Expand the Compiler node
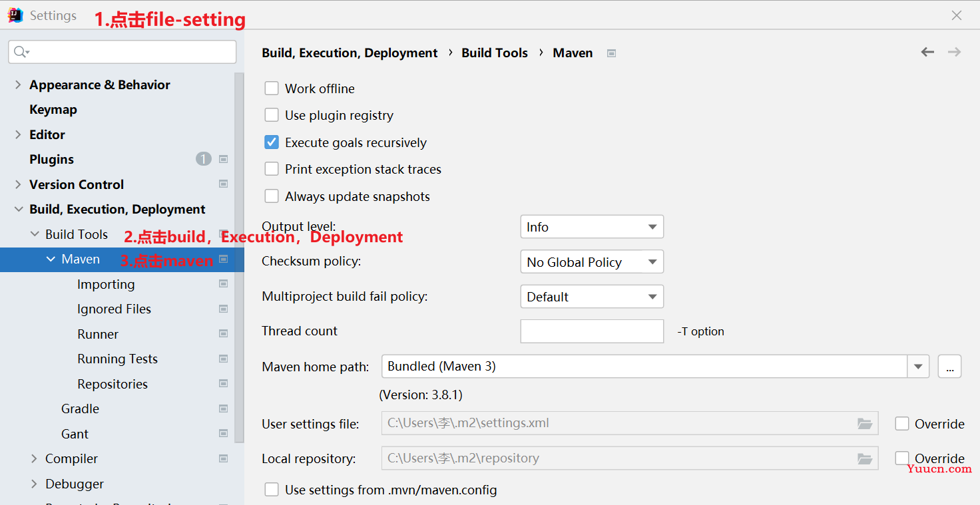Screen dimensions: 980x505 coord(35,458)
